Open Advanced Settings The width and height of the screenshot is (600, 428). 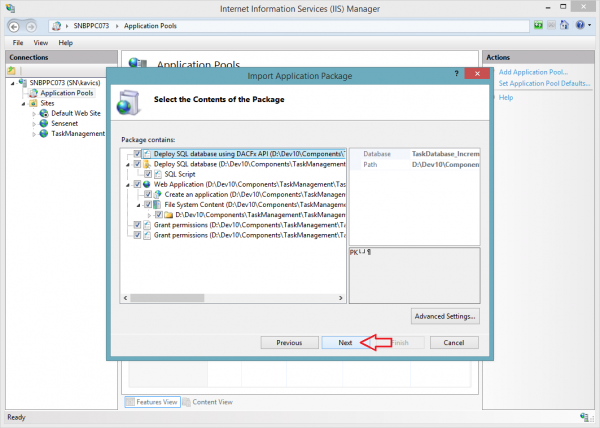point(445,316)
